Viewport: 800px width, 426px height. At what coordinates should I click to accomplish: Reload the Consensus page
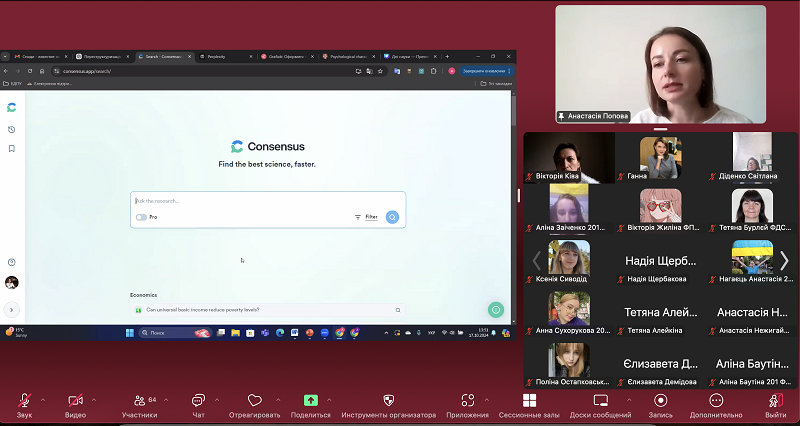point(30,71)
